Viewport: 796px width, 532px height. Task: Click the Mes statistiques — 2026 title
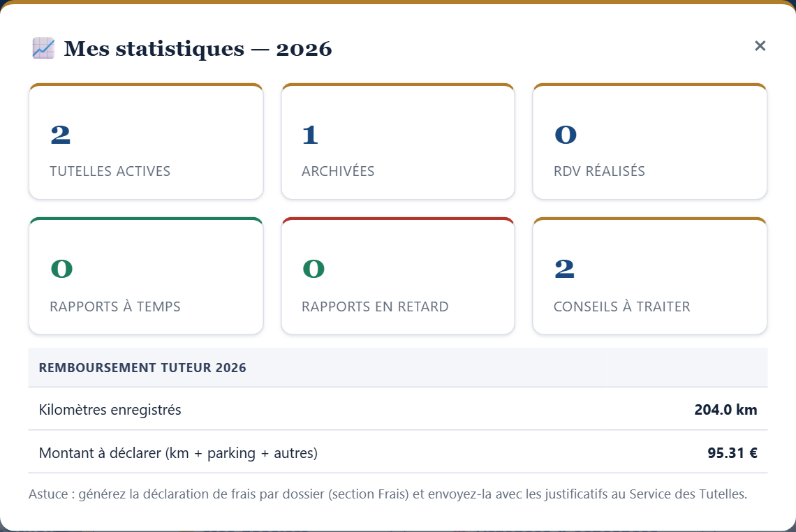198,49
